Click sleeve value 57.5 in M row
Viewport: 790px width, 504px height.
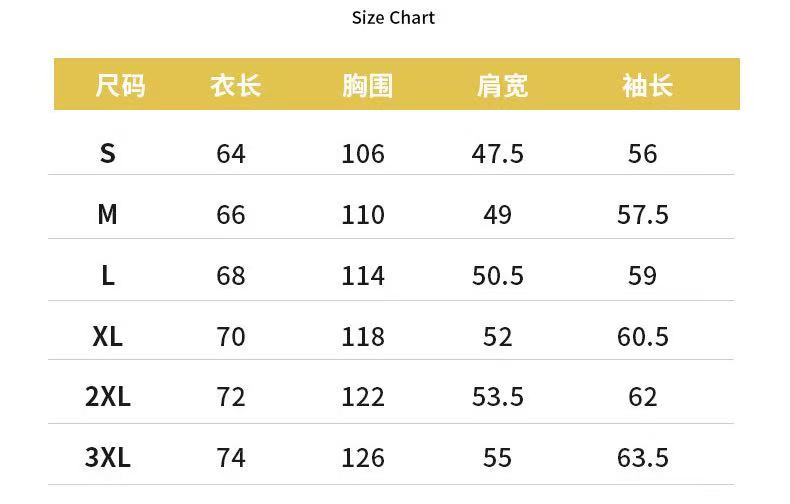643,215
